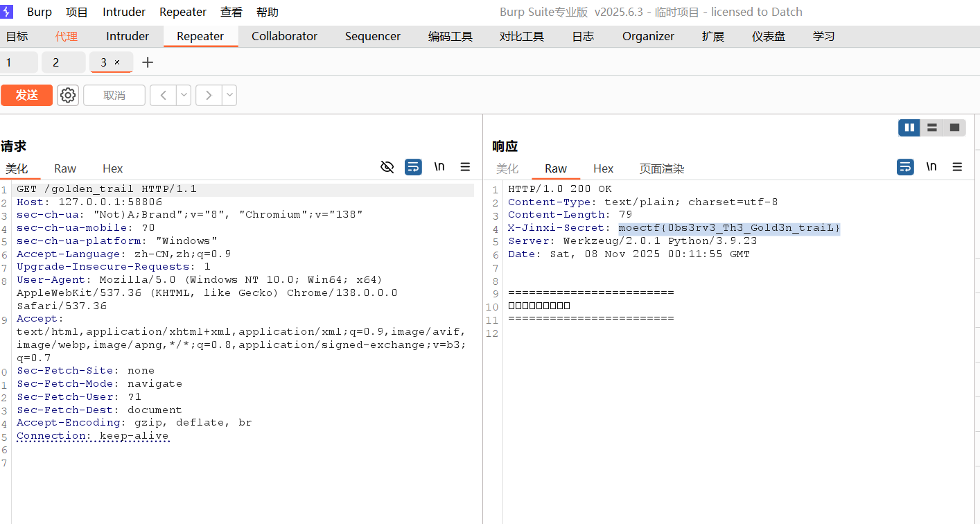Viewport: 980px width, 524px height.
Task: Click the 发送 send button
Action: click(26, 95)
